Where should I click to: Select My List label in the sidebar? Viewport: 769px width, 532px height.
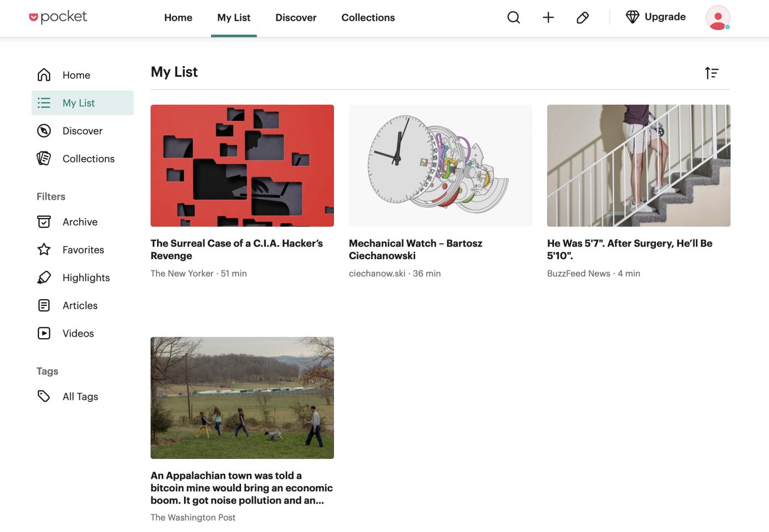pos(79,103)
